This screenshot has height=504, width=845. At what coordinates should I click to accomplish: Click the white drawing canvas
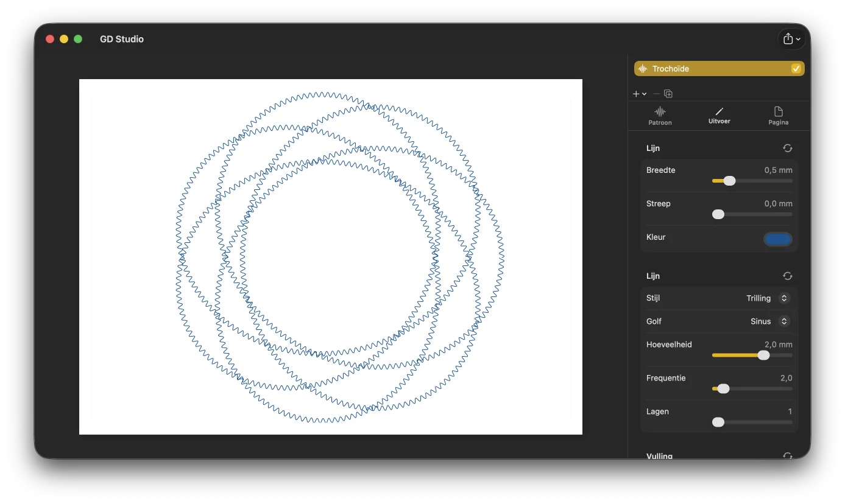[331, 257]
